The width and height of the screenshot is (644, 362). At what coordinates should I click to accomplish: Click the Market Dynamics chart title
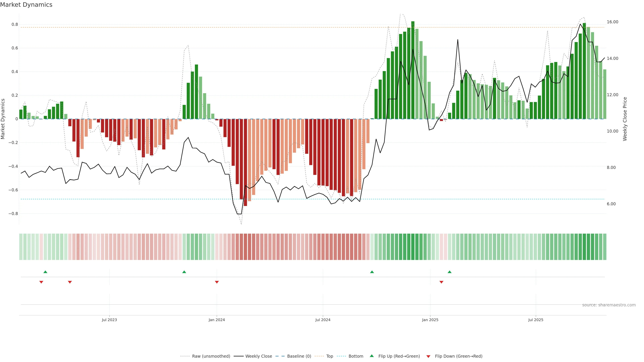point(26,5)
